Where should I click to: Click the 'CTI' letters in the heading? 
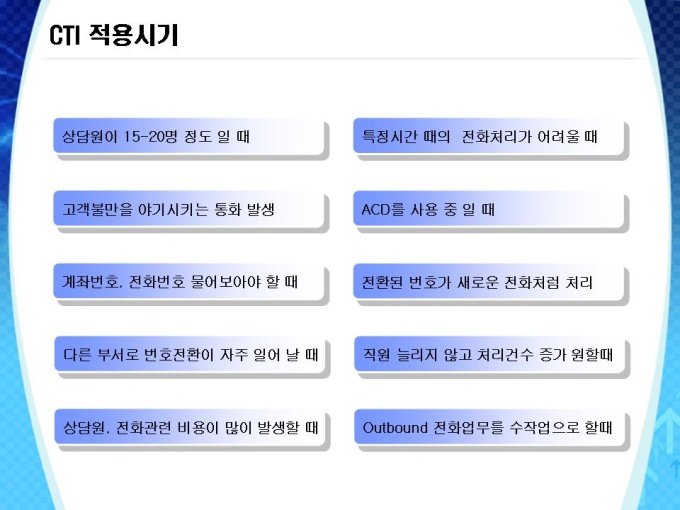point(65,36)
